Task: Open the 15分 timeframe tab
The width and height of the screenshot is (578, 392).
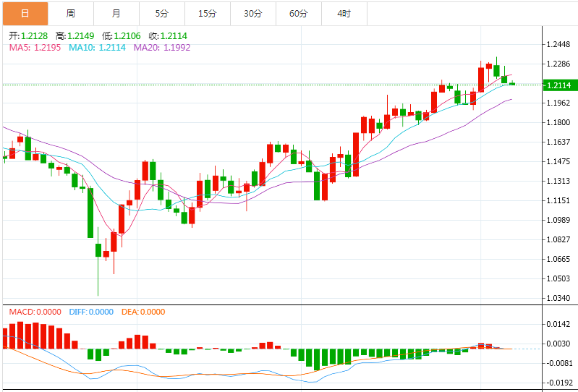Action: pos(208,14)
